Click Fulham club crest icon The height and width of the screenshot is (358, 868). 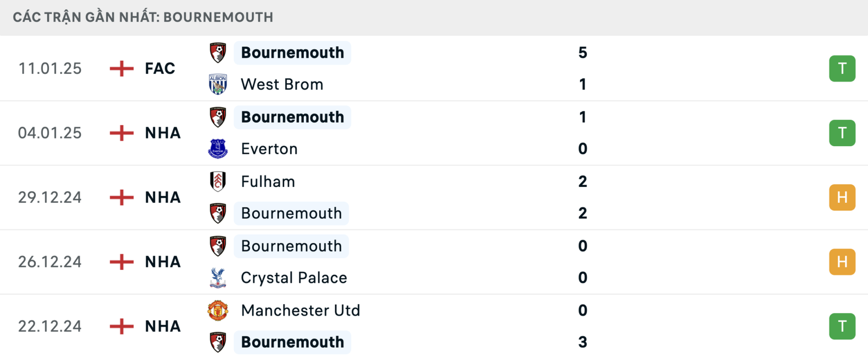[218, 181]
